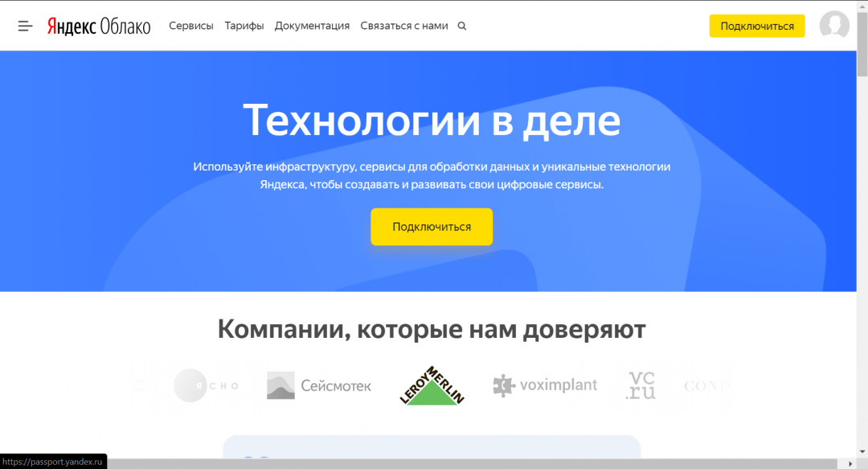Open the Тарифы menu item
Image resolution: width=868 pixels, height=469 pixels.
point(244,26)
